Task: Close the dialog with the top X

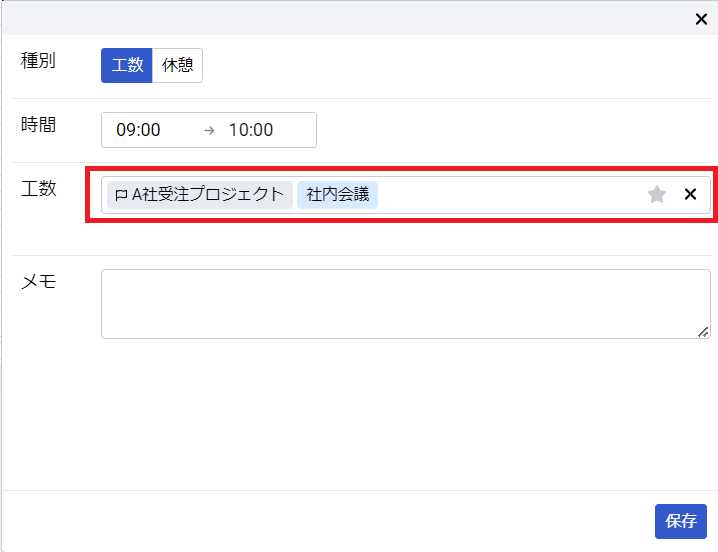Action: tap(701, 19)
